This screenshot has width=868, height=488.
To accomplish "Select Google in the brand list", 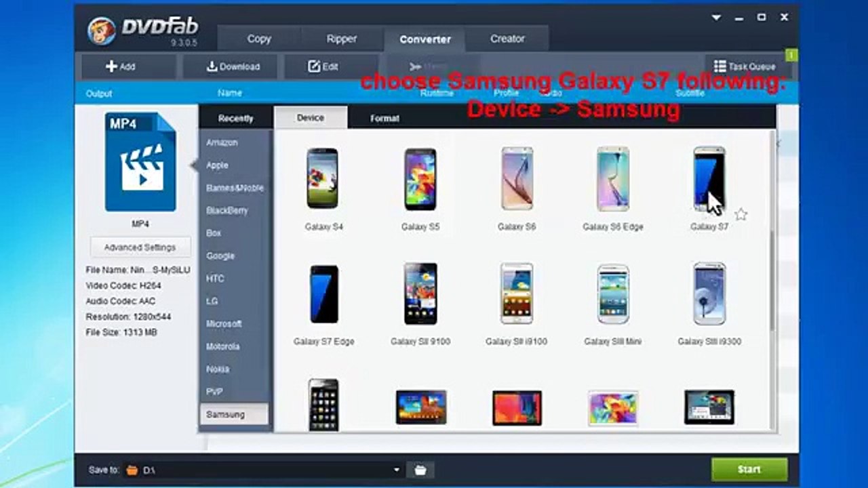I will pos(235,256).
